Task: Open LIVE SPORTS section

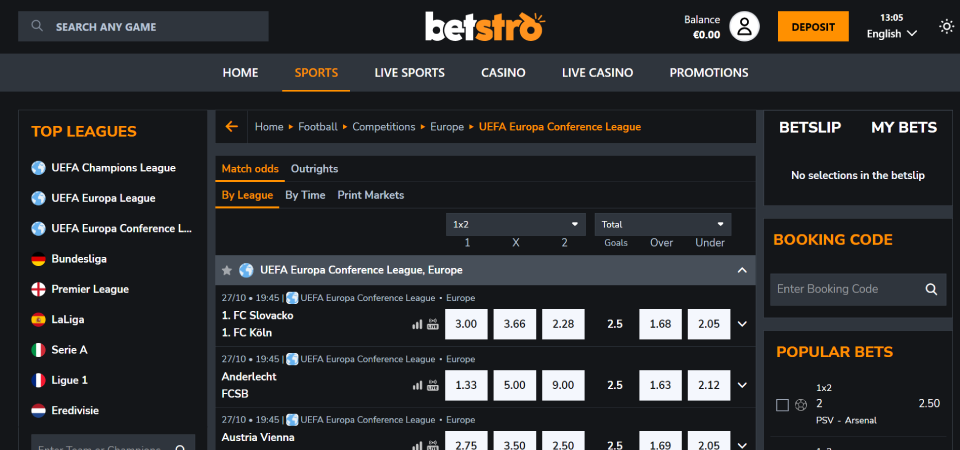Action: pyautogui.click(x=410, y=73)
